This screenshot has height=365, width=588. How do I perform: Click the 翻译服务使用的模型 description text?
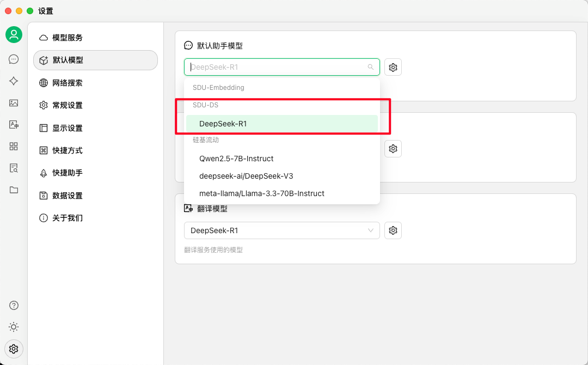213,250
